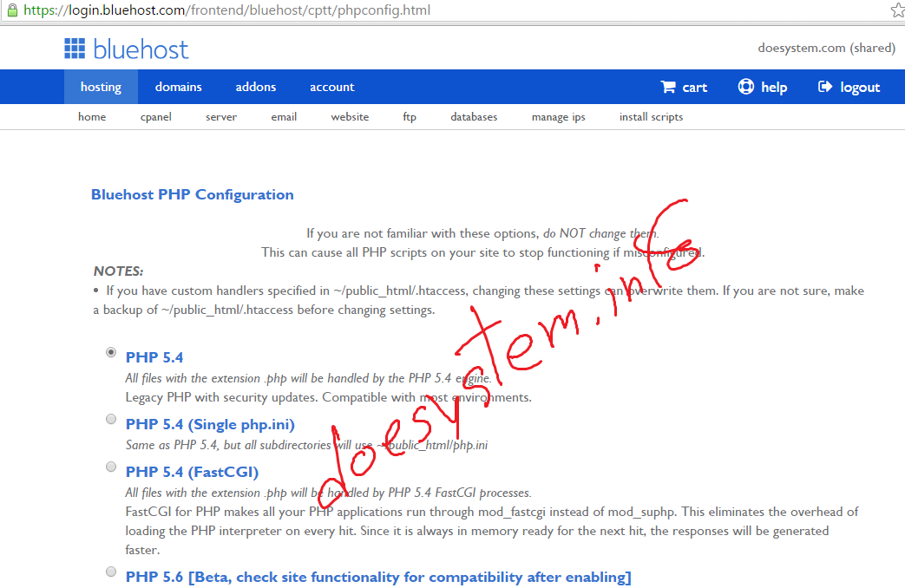Open the server submenu item
Viewport: 905px width, 588px height.
tap(221, 116)
